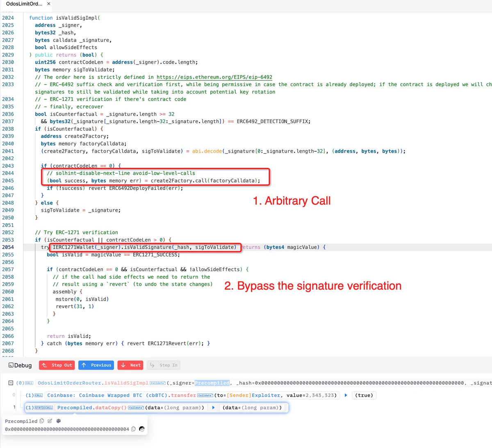Screen dimensions: 492x448
Task: Click line number 2054 in gutter
Action: tap(8, 247)
